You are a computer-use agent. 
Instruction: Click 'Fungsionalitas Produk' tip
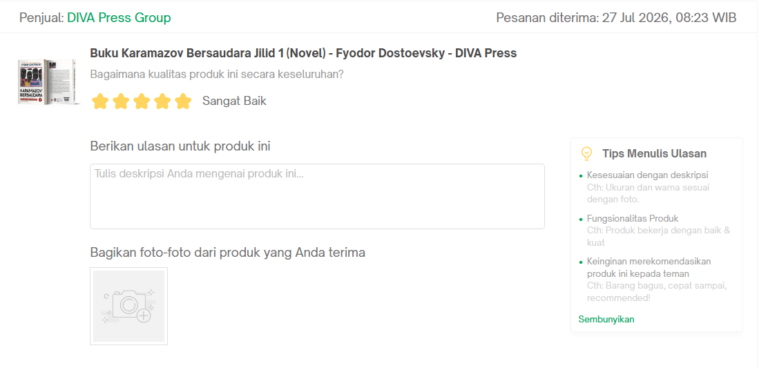tap(632, 219)
